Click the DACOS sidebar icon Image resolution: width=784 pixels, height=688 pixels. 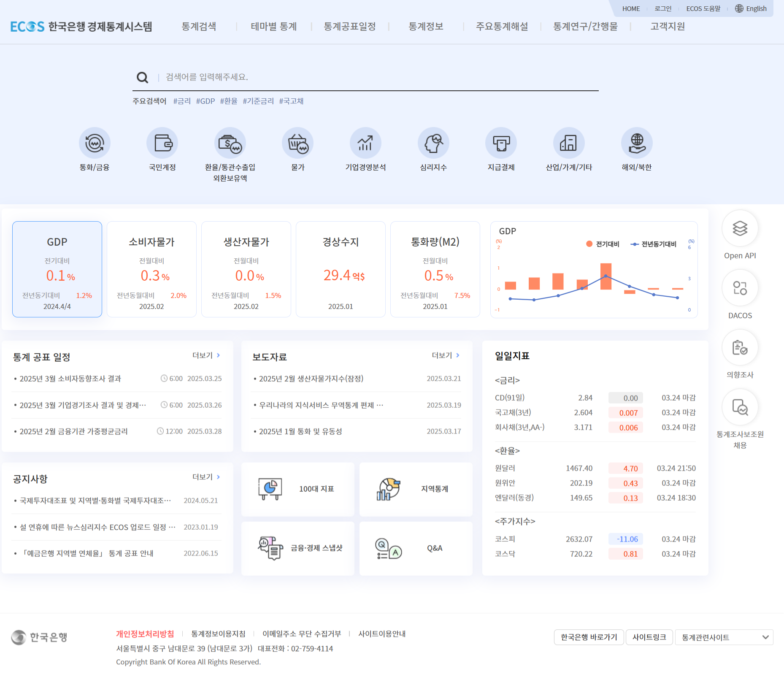(x=740, y=288)
